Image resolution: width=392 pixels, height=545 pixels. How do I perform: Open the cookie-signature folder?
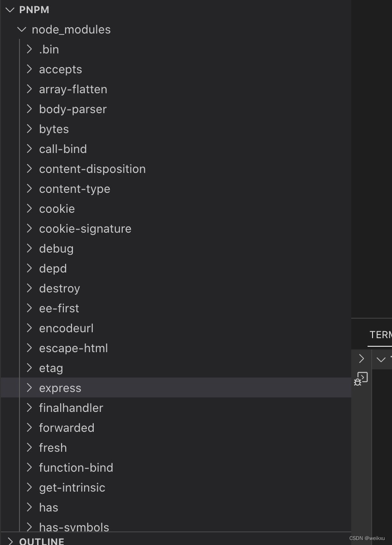(x=85, y=228)
